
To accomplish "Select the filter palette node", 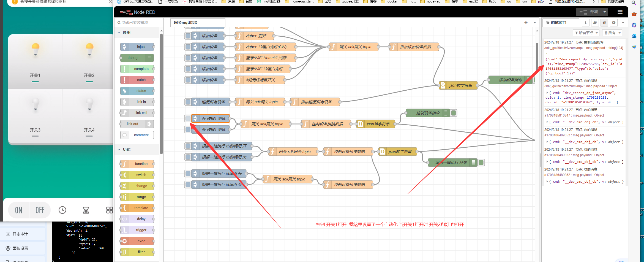I will pyautogui.click(x=137, y=252).
